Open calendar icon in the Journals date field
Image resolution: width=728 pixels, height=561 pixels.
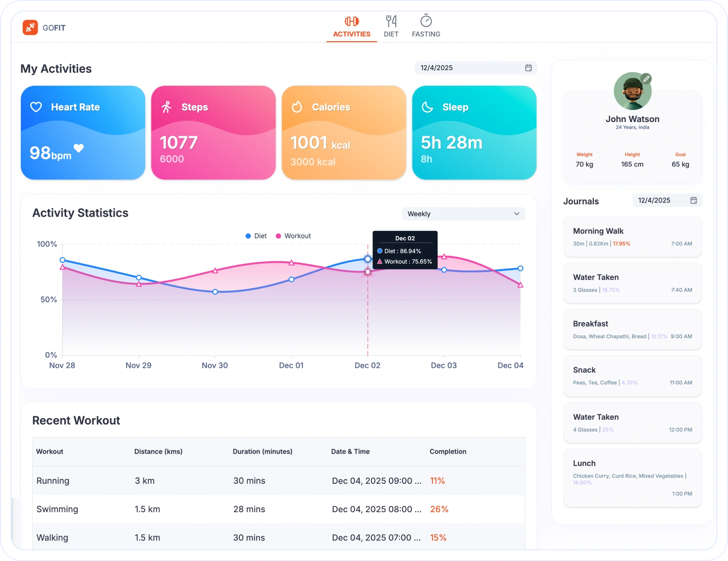coord(693,201)
